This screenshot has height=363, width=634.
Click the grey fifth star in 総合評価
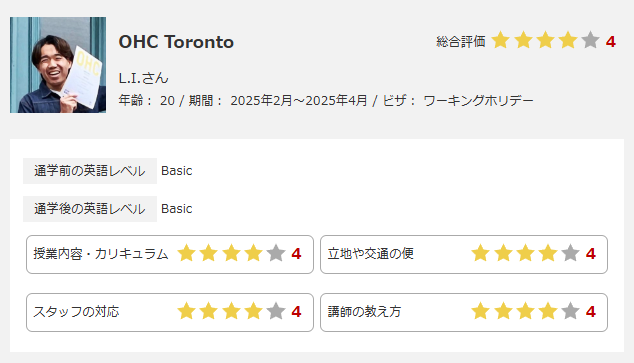pos(590,40)
